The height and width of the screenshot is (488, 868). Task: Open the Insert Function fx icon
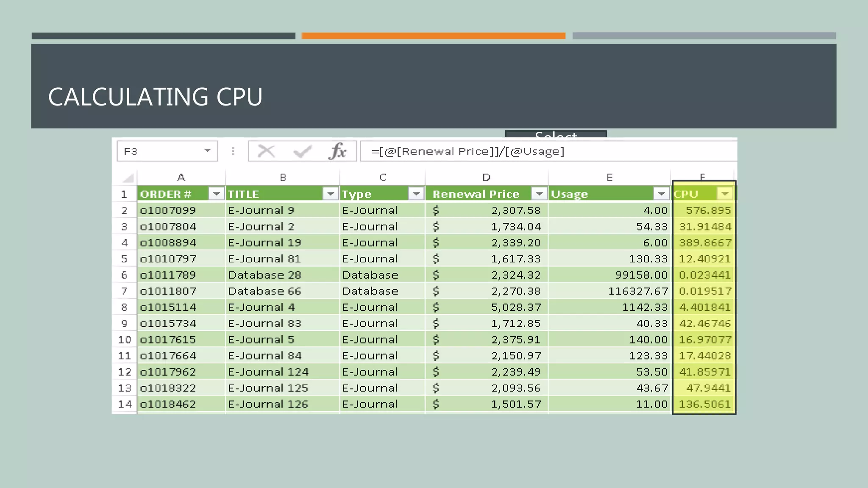(x=338, y=151)
